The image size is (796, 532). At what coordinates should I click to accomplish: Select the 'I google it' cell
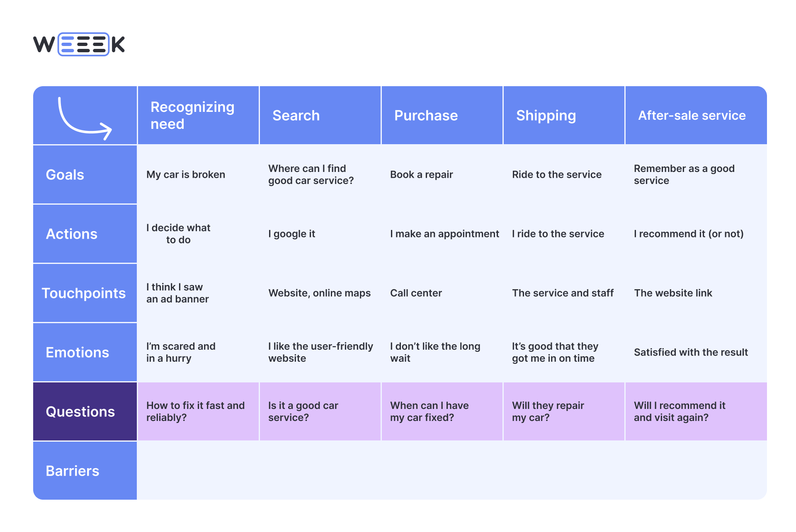[292, 234]
